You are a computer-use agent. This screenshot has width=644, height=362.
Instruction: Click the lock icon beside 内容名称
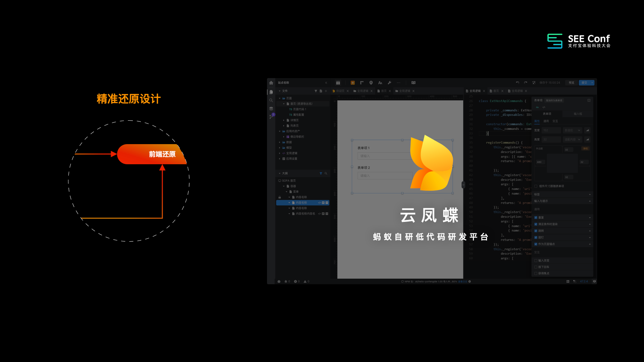click(279, 197)
